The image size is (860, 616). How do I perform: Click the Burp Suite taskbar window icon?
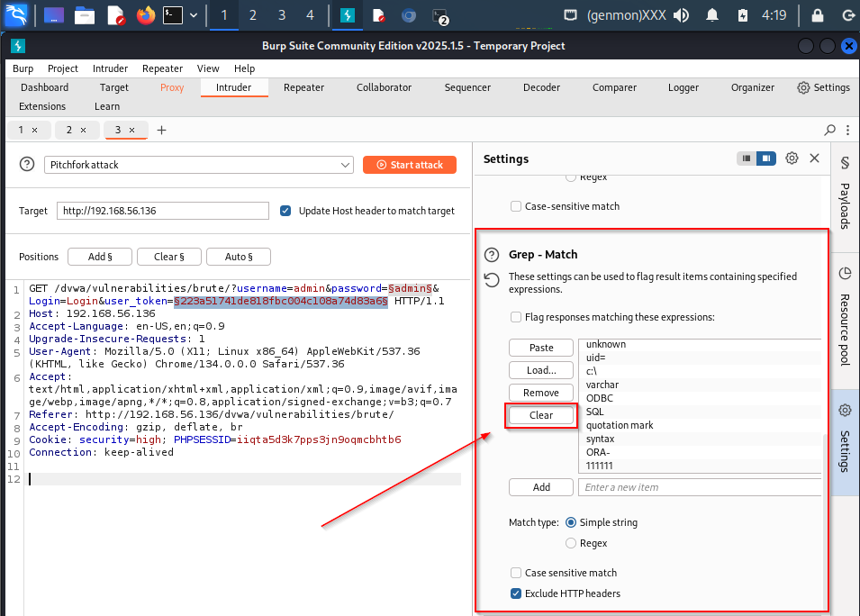click(x=348, y=15)
